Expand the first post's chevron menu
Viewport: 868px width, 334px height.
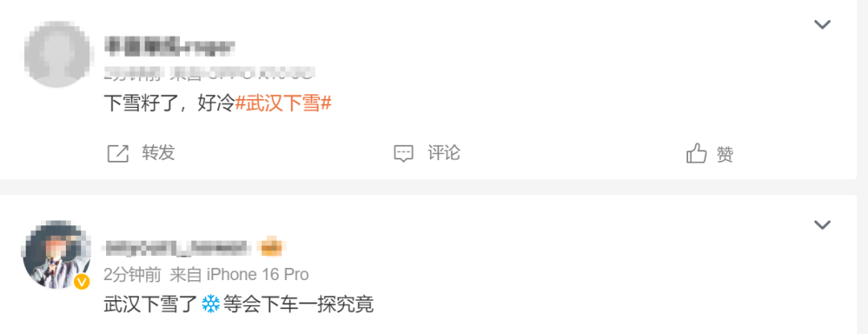coord(822,24)
